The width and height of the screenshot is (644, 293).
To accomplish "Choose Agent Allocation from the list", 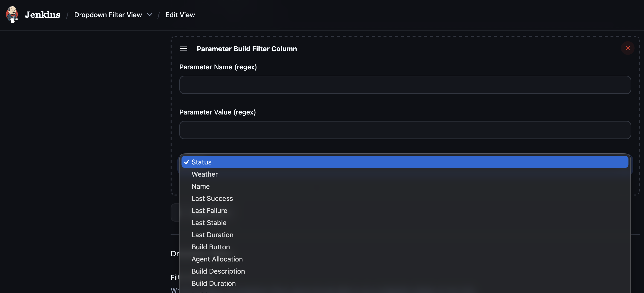I will click(217, 259).
